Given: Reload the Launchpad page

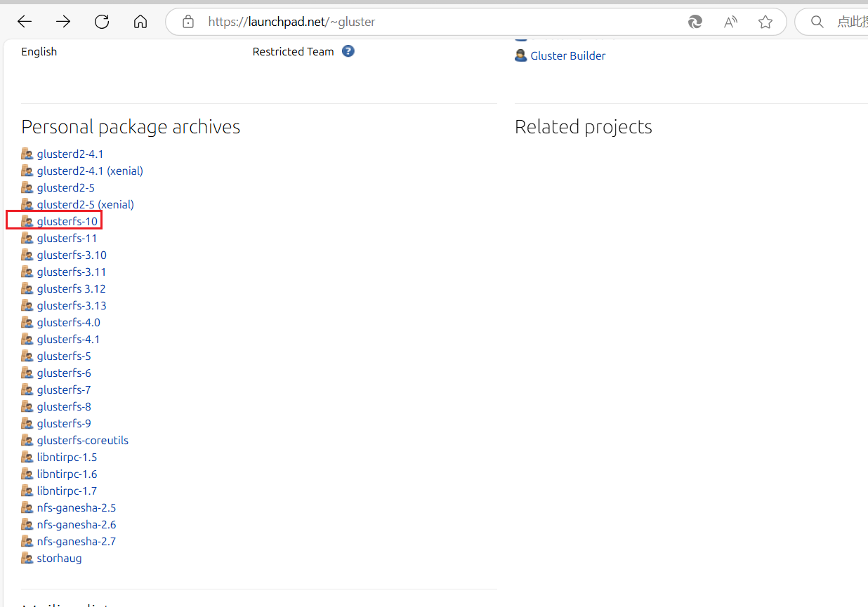Looking at the screenshot, I should tap(102, 22).
